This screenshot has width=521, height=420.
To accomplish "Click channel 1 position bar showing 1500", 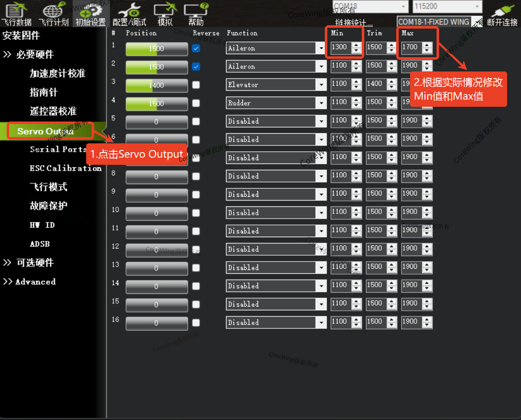I will coord(156,49).
